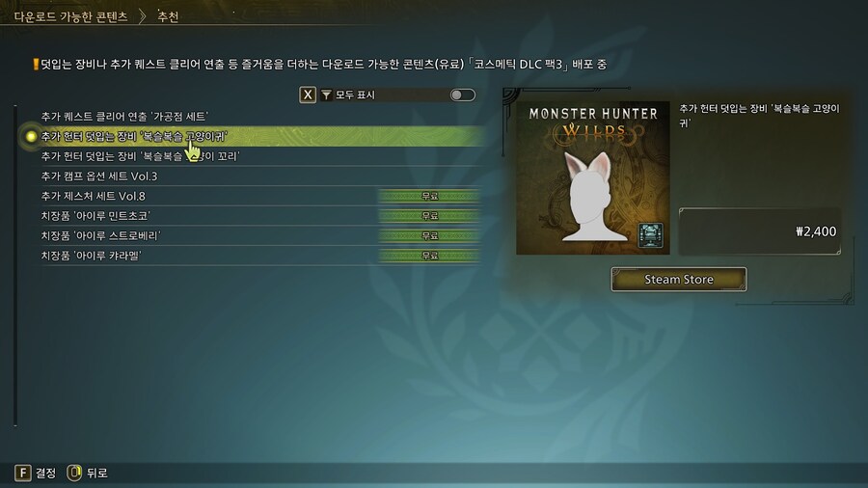Click 무료 badge for 아이루 민트초코

click(429, 216)
